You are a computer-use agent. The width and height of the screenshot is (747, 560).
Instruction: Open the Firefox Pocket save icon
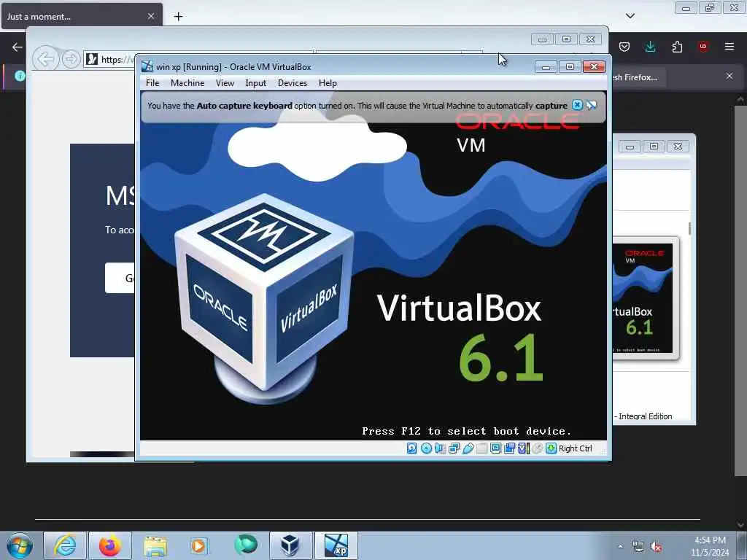(x=624, y=47)
